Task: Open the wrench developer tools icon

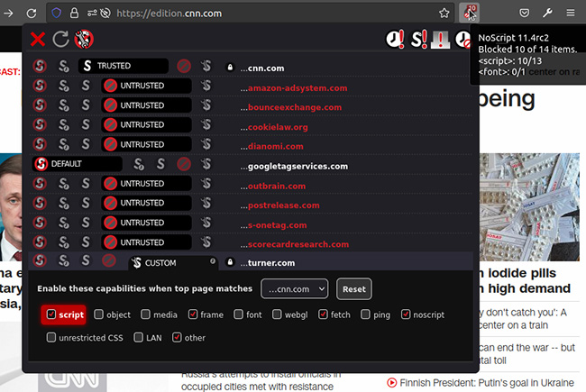Action: pyautogui.click(x=547, y=14)
